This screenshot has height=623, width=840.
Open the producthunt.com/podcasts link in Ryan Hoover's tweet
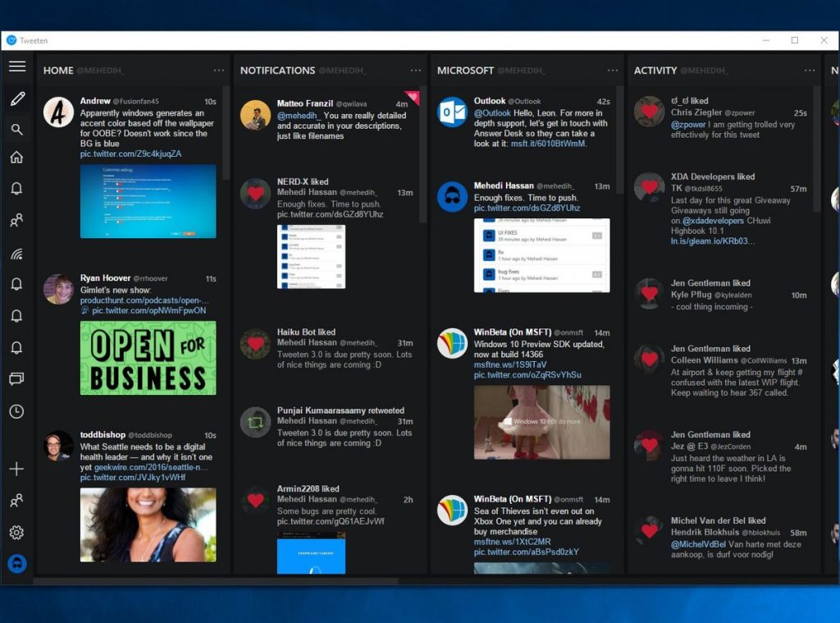tap(144, 300)
